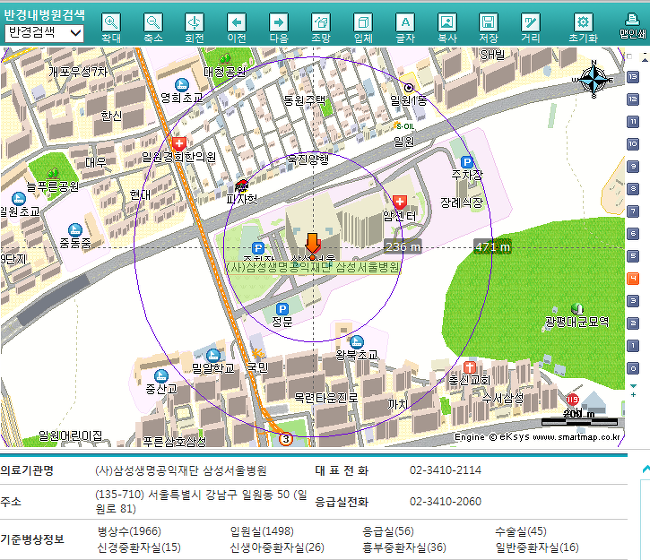The width and height of the screenshot is (650, 560).
Task: Click the 대청공원 park icon
Action: coord(224,58)
